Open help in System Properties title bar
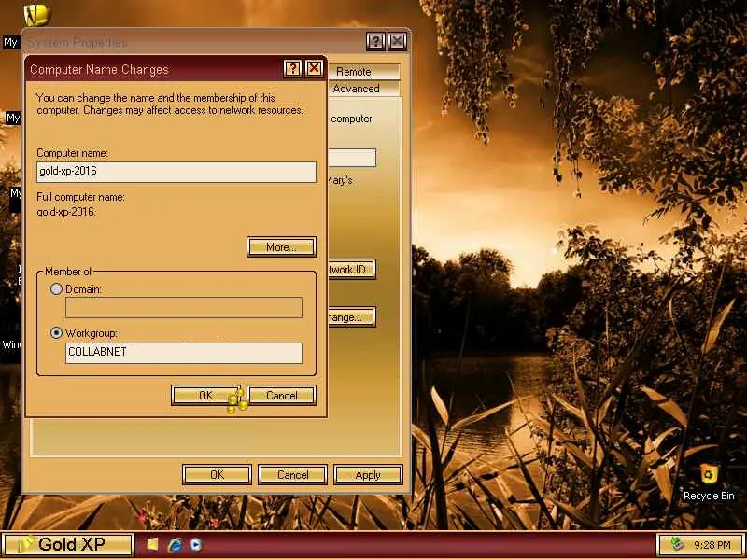The image size is (747, 560). click(x=375, y=42)
